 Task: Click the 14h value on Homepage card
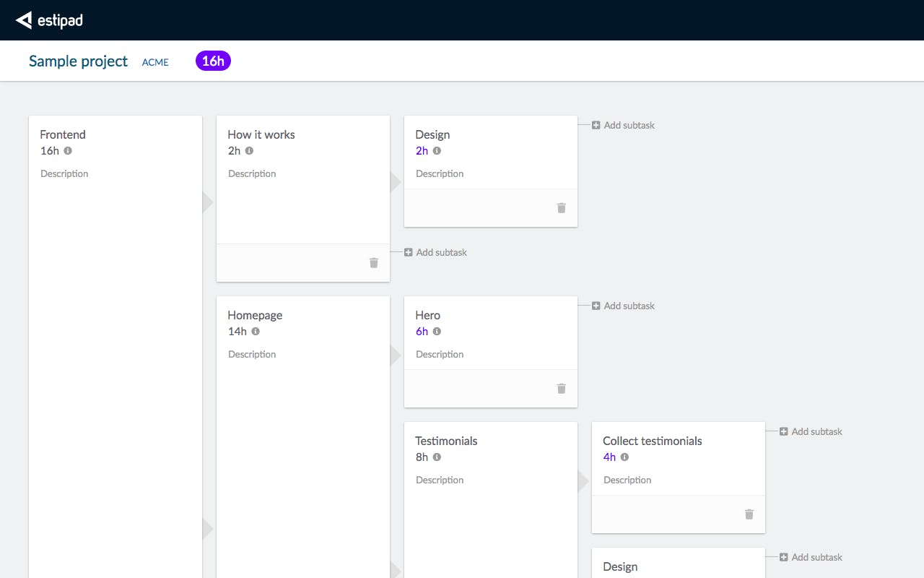(x=237, y=332)
